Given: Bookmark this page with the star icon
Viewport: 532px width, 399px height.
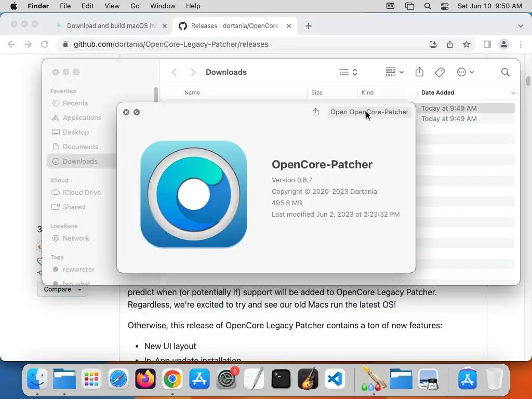Looking at the screenshot, I should point(467,44).
